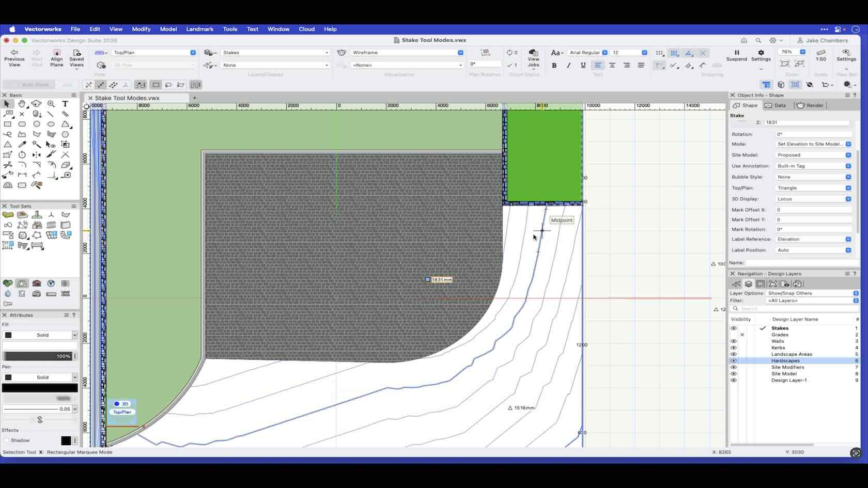Toggle visibility of the Stakes layer
This screenshot has height=488, width=868.
tap(734, 328)
